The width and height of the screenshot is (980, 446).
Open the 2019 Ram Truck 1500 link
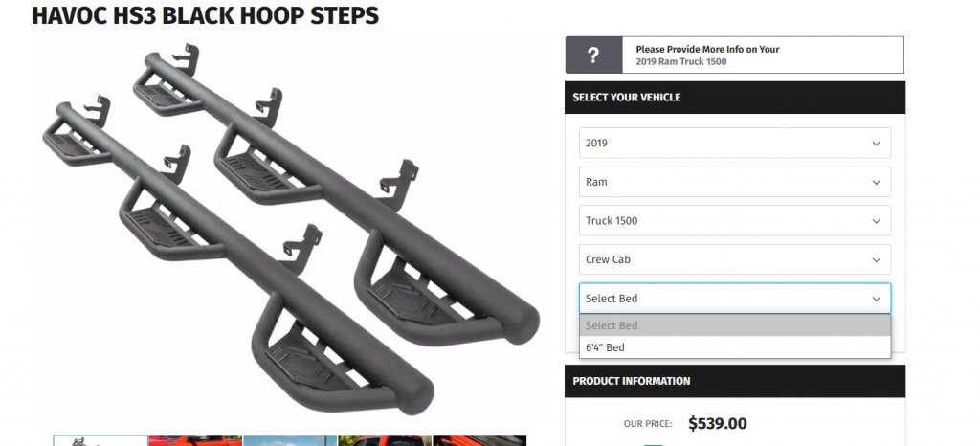(x=680, y=61)
